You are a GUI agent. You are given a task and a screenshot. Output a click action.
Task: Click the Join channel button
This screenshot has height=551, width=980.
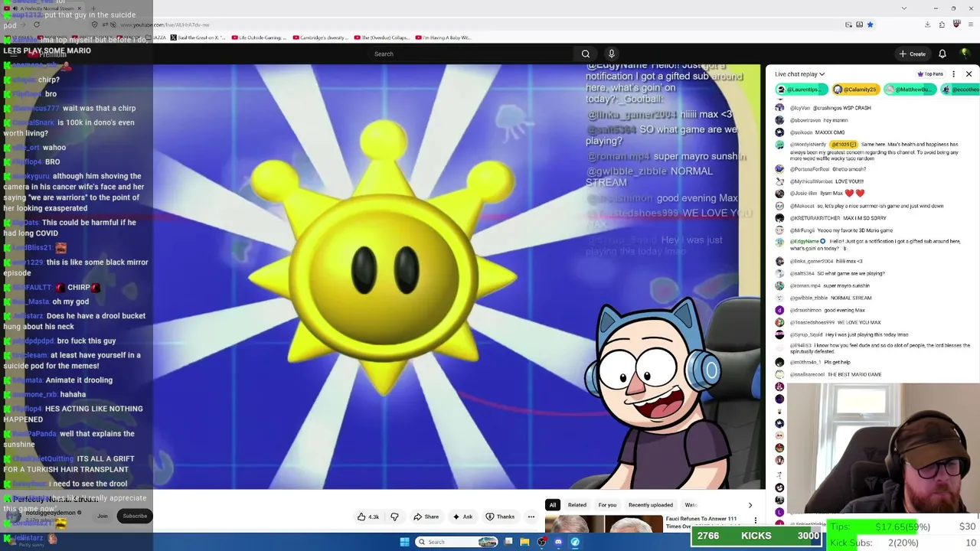(103, 516)
